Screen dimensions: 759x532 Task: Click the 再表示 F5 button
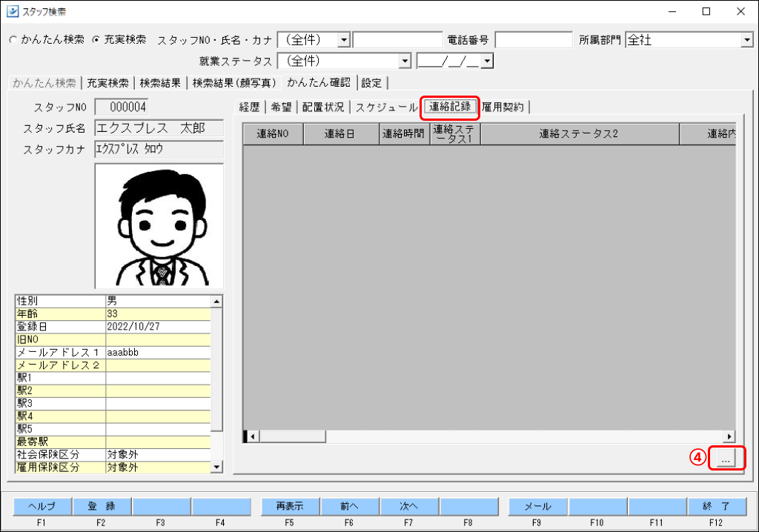coord(290,506)
